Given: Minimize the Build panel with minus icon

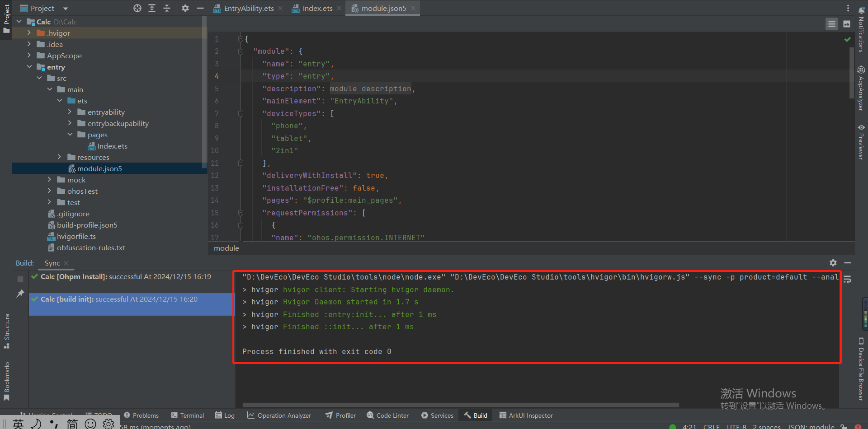Looking at the screenshot, I should pyautogui.click(x=848, y=263).
